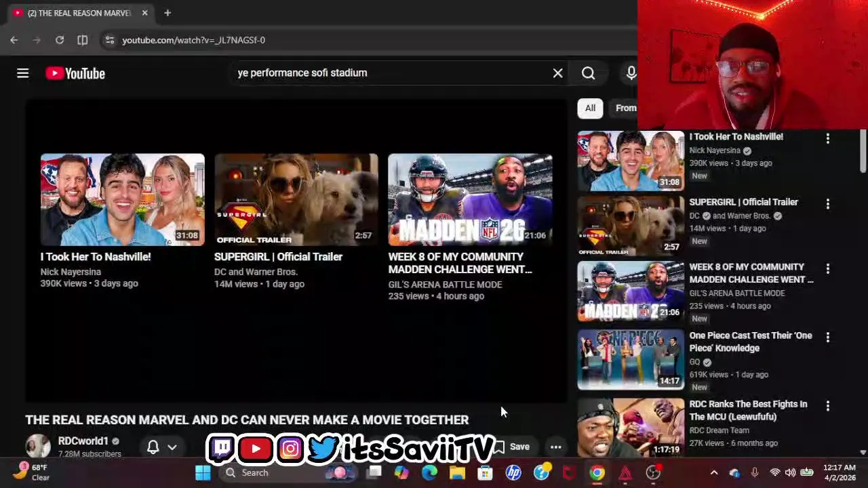Open the RDCworld1 channel avatar
The width and height of the screenshot is (868, 488).
coord(38,445)
